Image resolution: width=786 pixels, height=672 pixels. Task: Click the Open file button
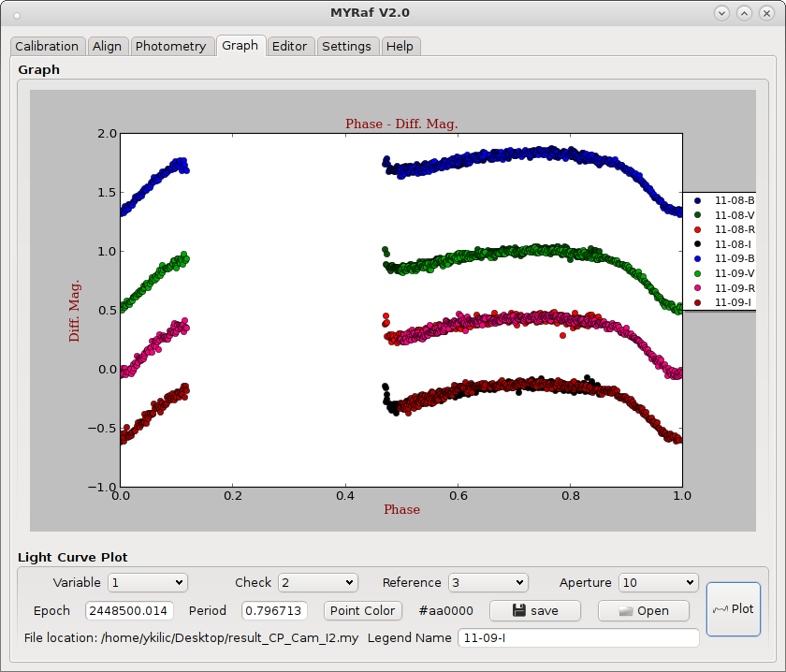tap(644, 611)
